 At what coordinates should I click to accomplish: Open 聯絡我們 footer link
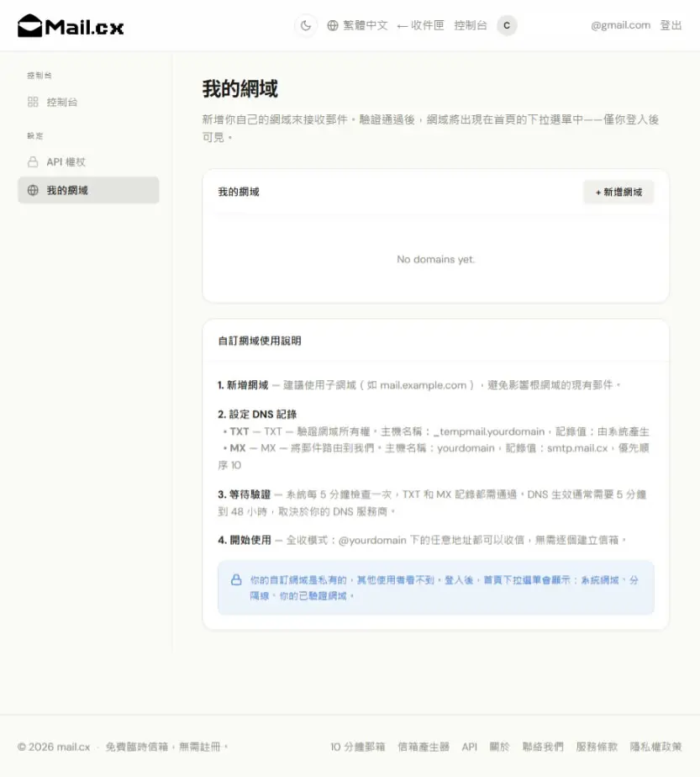tap(543, 747)
